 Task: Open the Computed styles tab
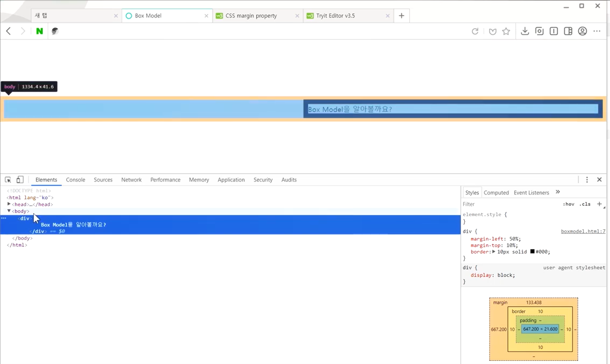[496, 193]
